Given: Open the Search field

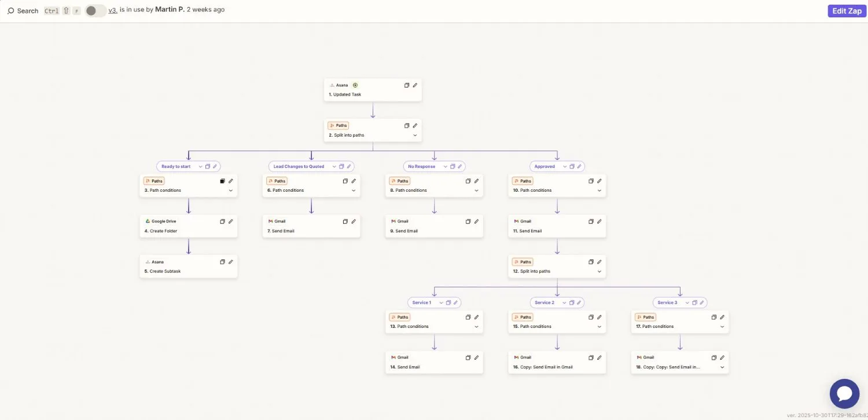Looking at the screenshot, I should point(23,11).
